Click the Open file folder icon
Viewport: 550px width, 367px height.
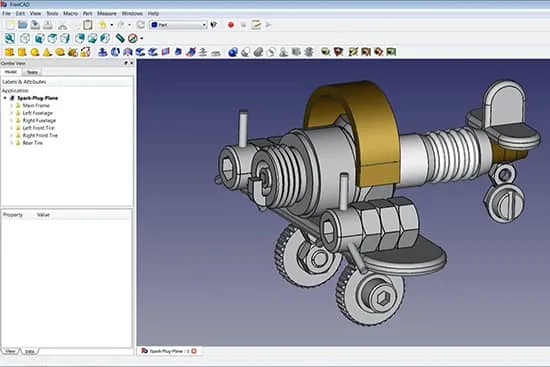[23, 25]
